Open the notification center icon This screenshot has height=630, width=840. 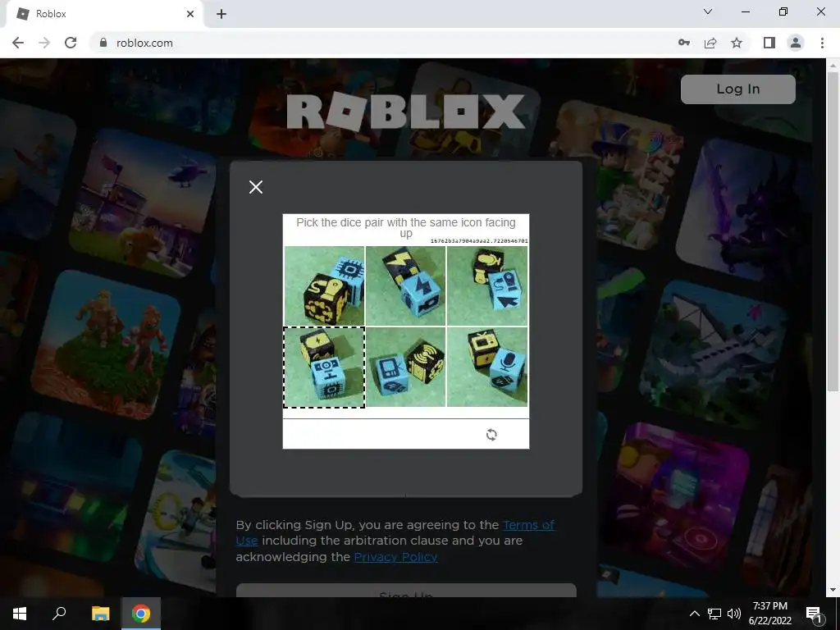(814, 614)
